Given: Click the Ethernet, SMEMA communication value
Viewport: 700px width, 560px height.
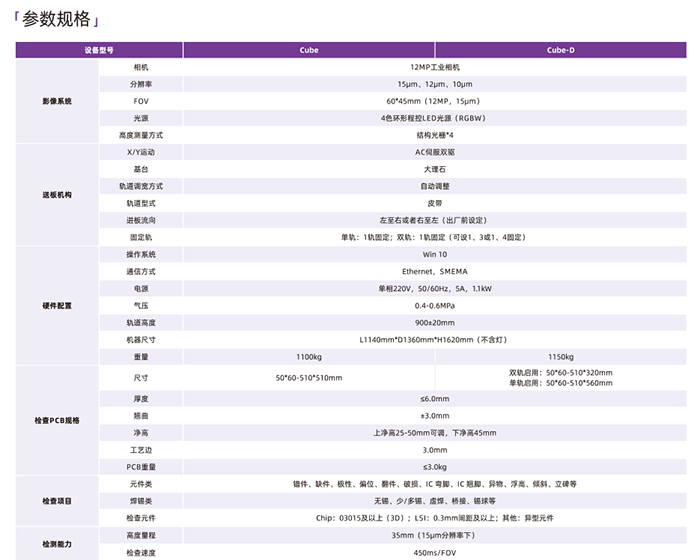Looking at the screenshot, I should [435, 271].
